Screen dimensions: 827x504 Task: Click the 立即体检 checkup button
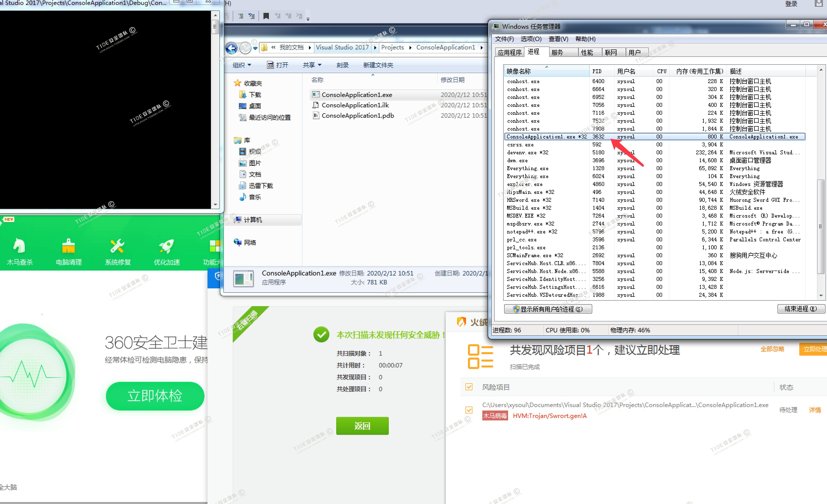coord(155,396)
